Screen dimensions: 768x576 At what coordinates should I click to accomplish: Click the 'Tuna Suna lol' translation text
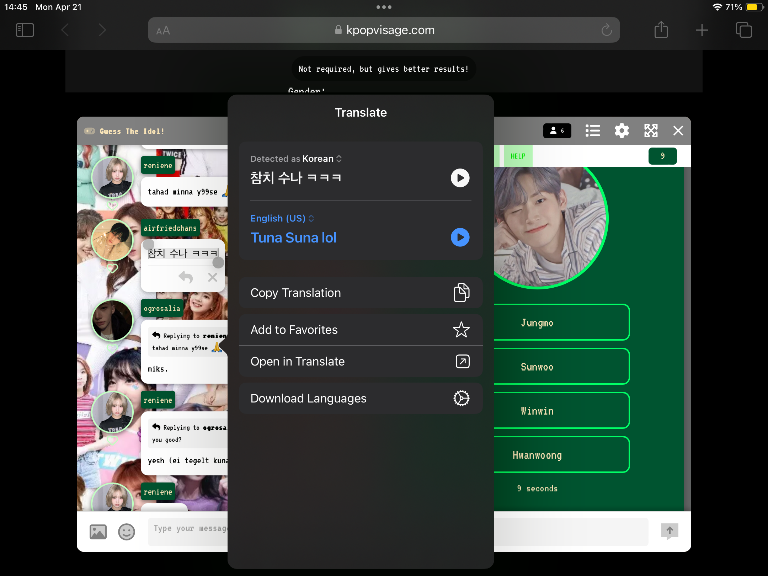tap(293, 238)
